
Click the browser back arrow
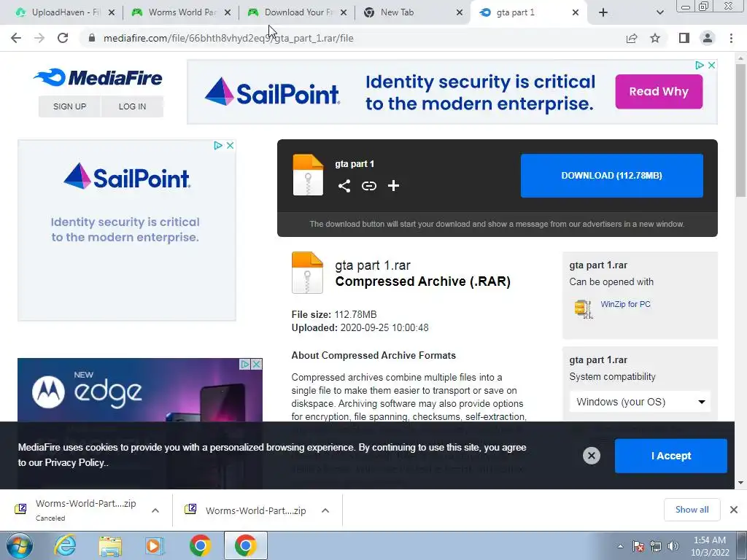16,38
